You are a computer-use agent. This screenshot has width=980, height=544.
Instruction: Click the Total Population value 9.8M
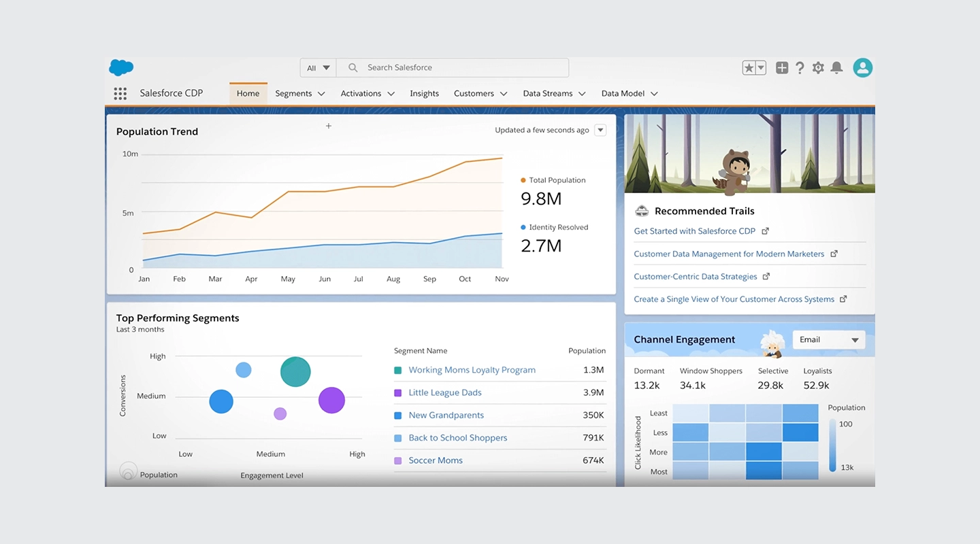point(541,199)
